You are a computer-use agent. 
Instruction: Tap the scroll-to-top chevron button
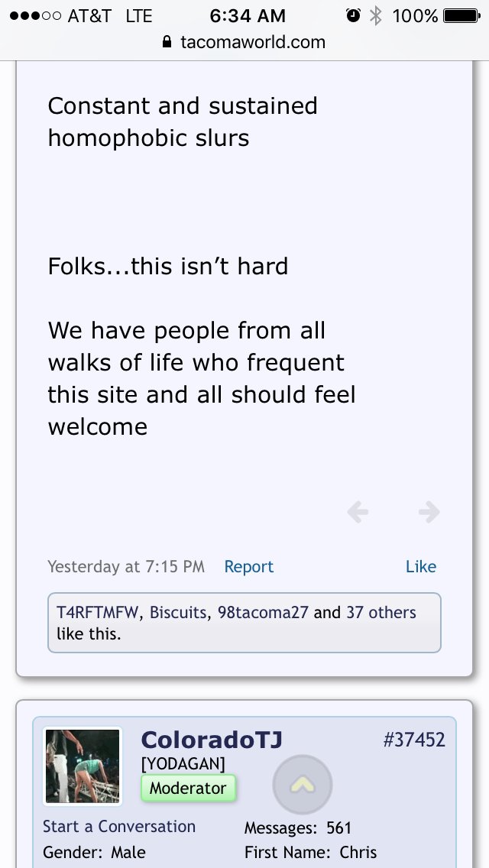(303, 785)
